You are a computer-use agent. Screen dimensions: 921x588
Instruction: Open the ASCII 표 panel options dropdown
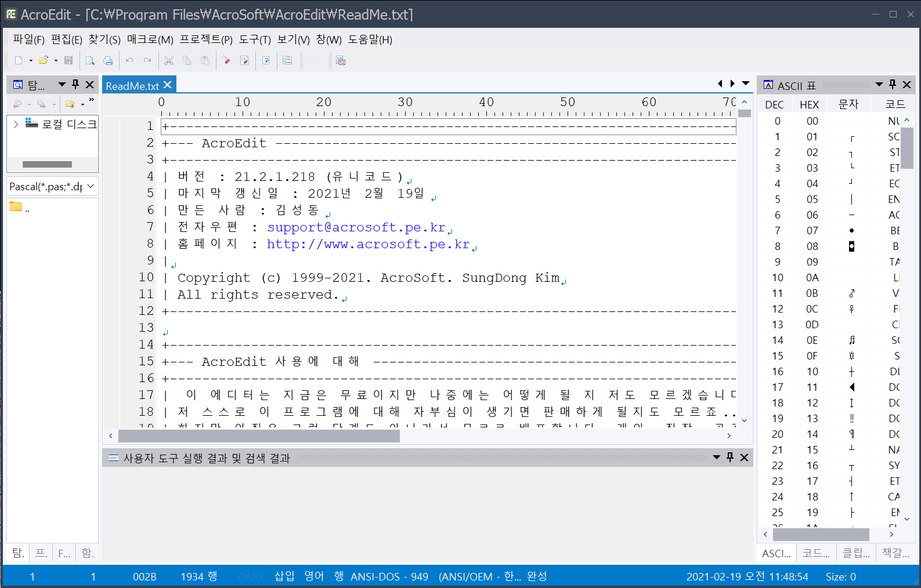click(879, 85)
